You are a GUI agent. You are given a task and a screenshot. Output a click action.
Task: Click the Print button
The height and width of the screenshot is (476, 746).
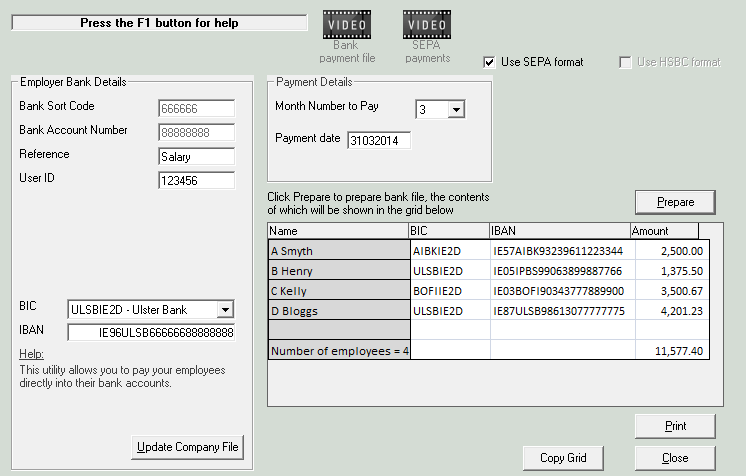[675, 426]
